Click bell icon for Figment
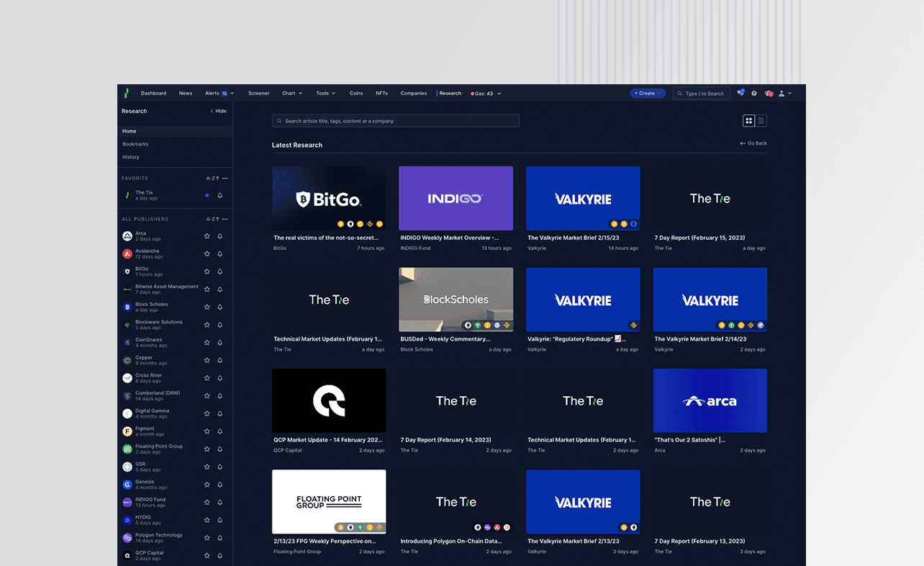The image size is (924, 566). [220, 431]
